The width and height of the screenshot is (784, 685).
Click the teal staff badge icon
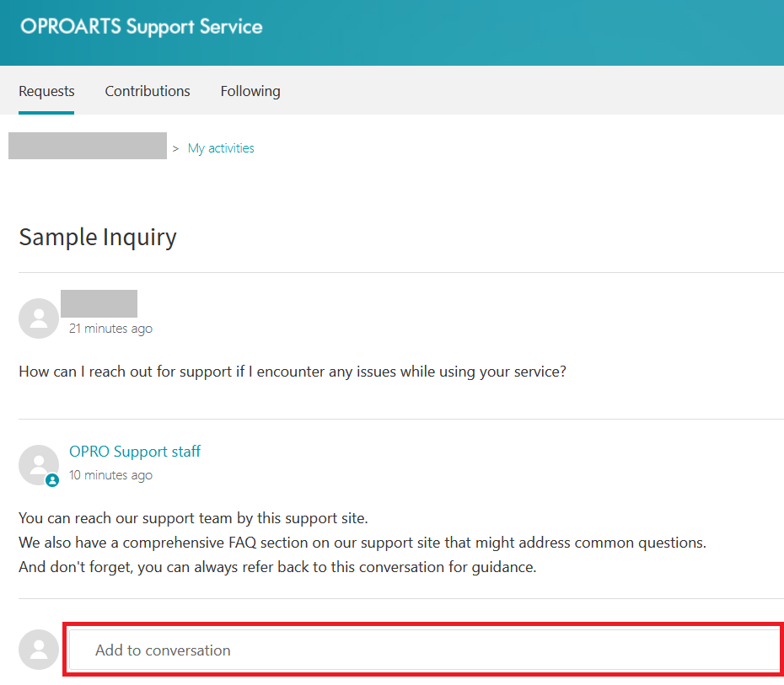click(x=52, y=480)
